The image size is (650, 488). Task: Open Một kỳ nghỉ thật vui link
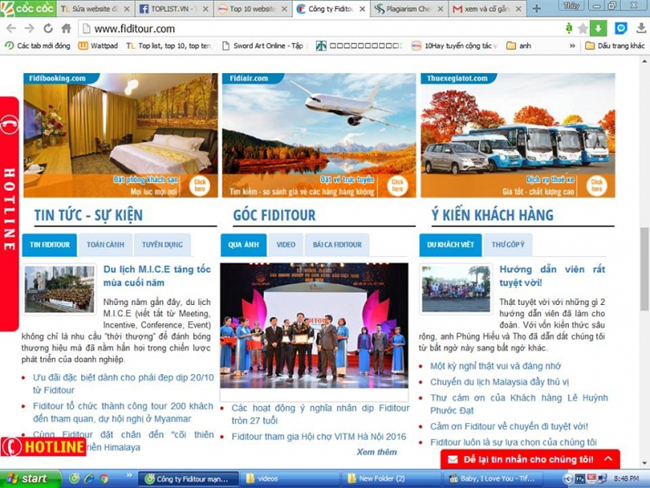click(495, 366)
